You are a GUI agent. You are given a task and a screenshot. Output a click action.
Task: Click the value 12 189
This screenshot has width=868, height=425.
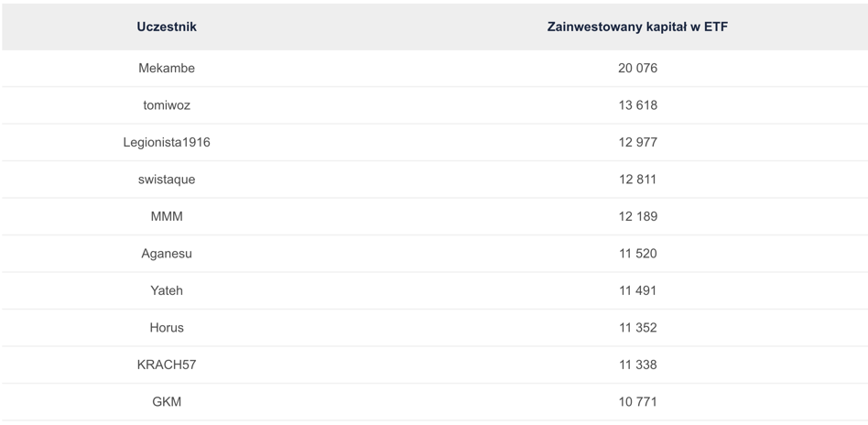pos(637,216)
